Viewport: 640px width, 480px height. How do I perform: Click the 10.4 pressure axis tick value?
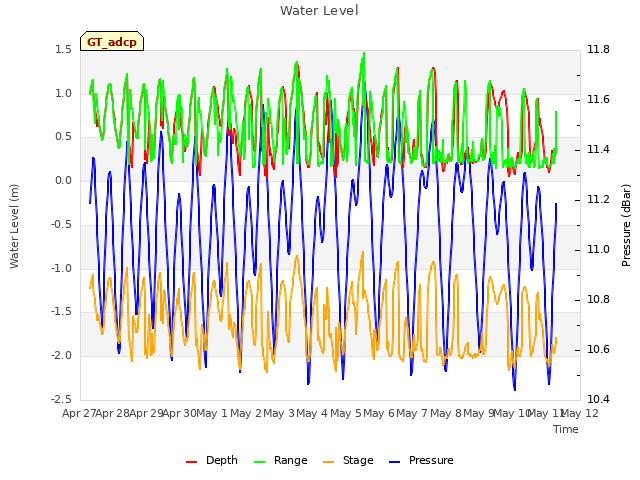tap(598, 399)
